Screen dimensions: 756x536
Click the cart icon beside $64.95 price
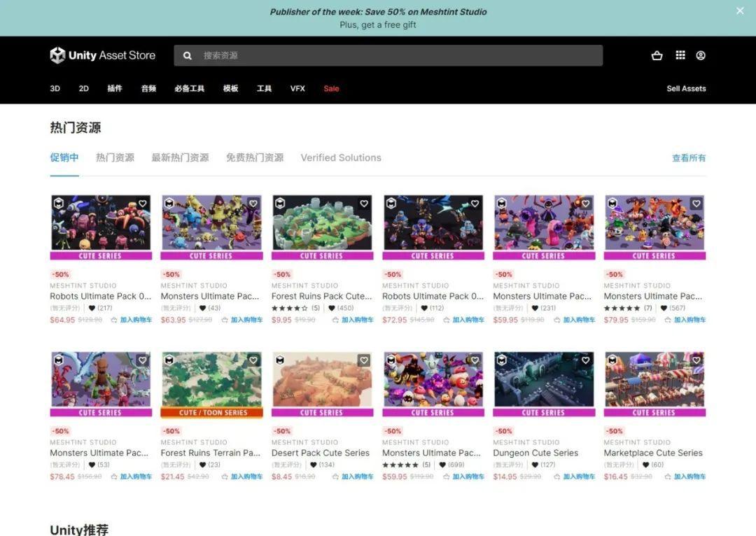click(x=114, y=320)
